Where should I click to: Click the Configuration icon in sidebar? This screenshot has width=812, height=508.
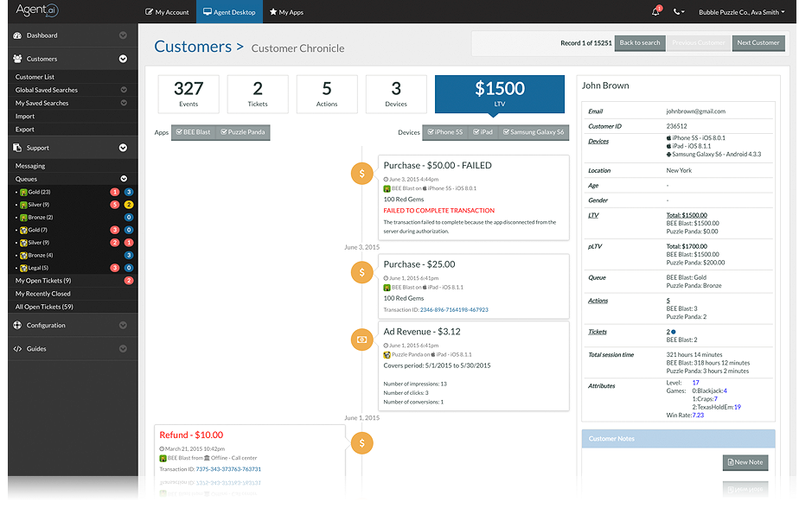coord(17,326)
